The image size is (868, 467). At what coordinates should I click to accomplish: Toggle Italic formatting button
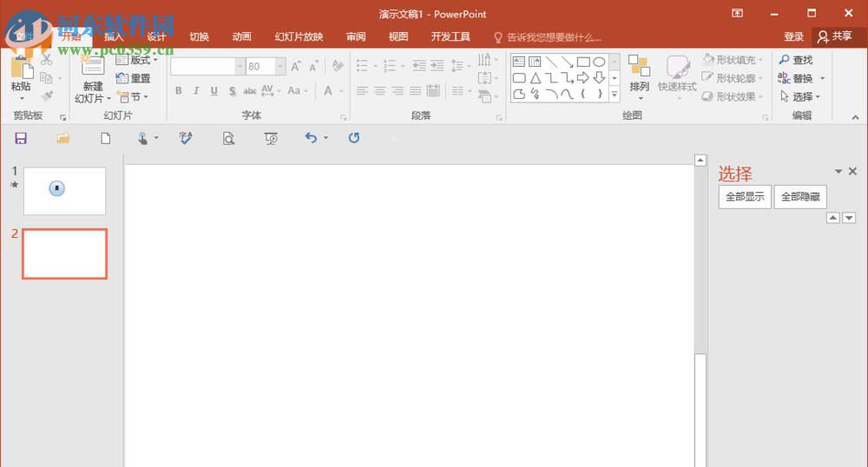pyautogui.click(x=196, y=91)
